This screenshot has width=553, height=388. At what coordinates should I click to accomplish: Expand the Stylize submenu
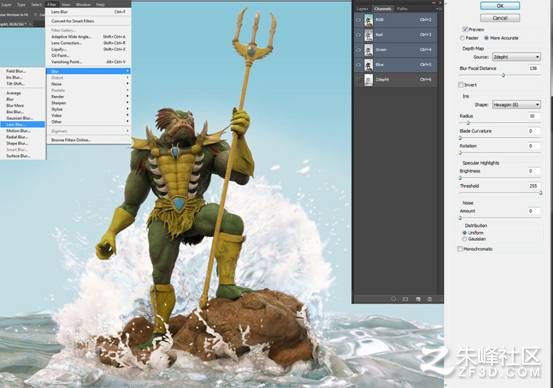coord(88,109)
